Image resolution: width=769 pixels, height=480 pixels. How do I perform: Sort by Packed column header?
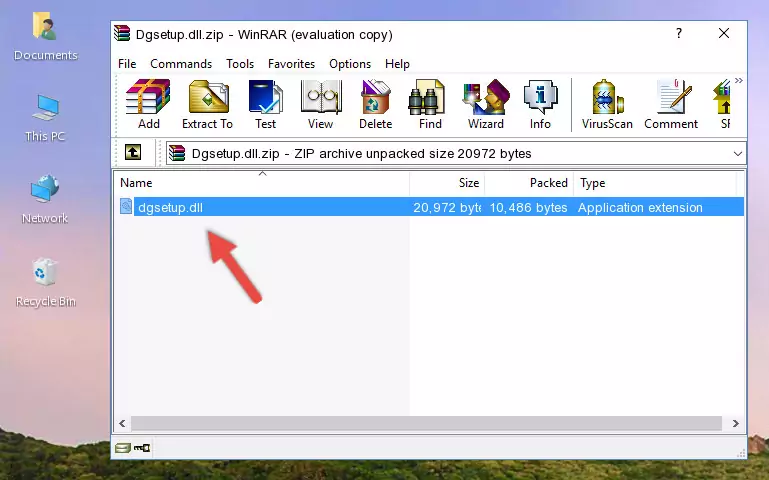[x=529, y=183]
